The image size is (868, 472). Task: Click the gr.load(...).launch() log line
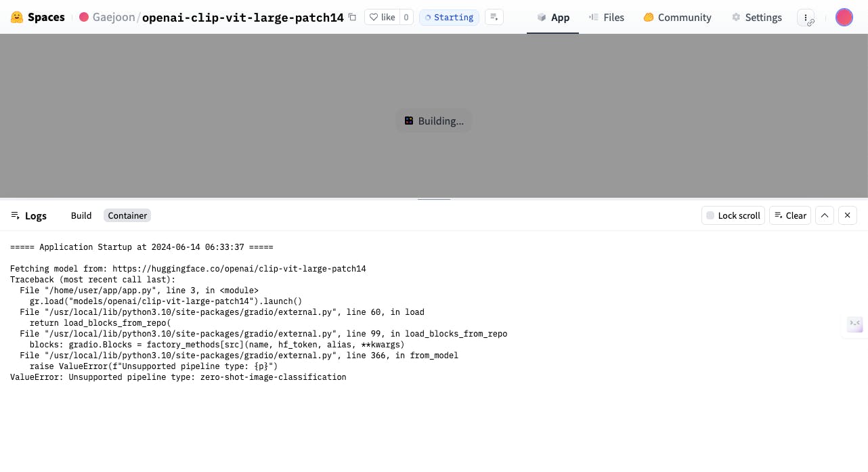(166, 301)
